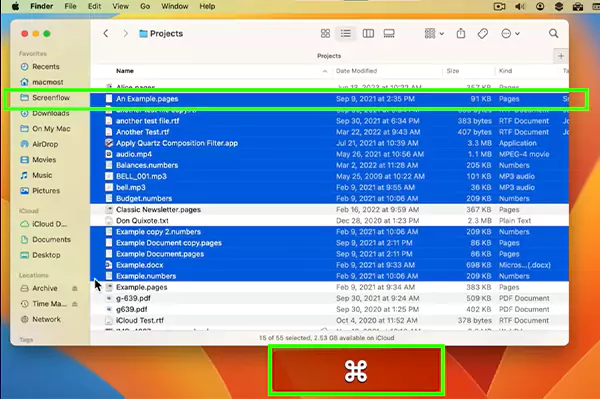Viewport: 600px width, 399px height.
Task: Select Another Test.rtf file
Action: point(329,132)
